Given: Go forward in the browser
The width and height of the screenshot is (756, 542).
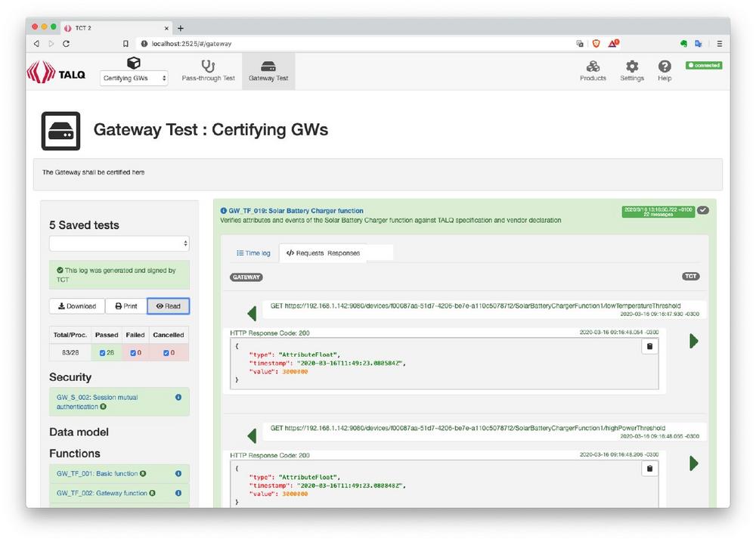Looking at the screenshot, I should point(51,43).
